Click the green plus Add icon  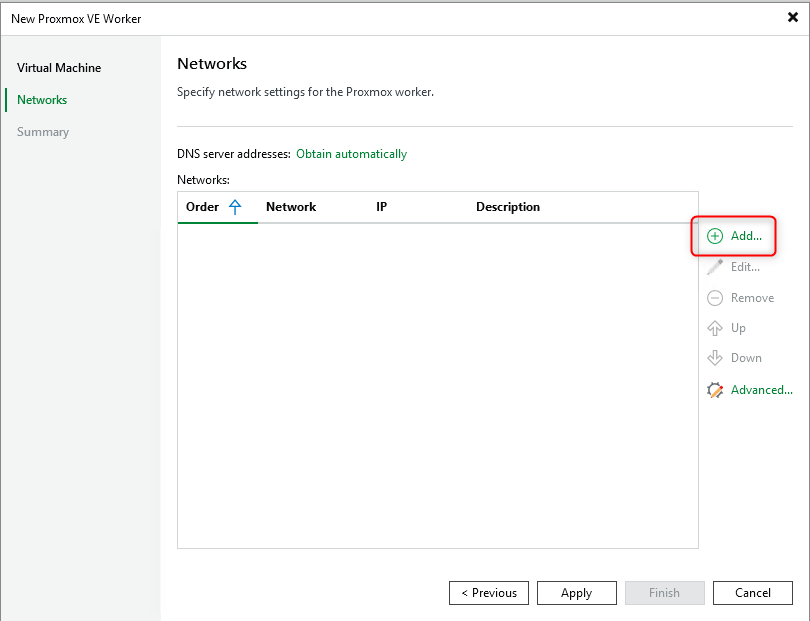[714, 236]
